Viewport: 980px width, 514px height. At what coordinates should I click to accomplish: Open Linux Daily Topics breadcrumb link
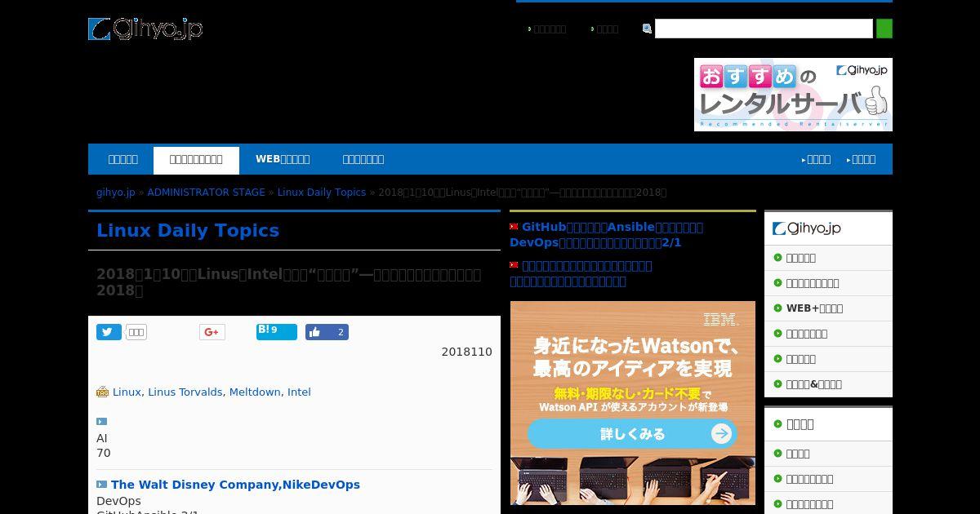click(x=322, y=193)
